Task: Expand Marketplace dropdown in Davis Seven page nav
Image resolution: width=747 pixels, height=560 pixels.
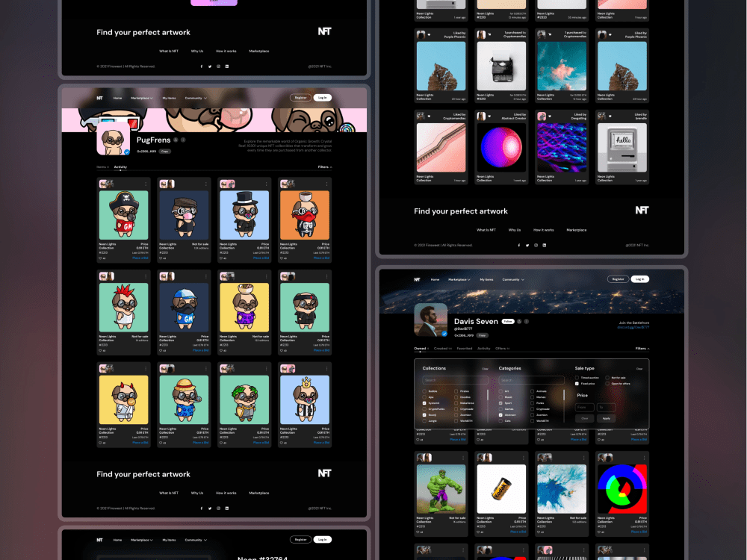Action: [459, 279]
